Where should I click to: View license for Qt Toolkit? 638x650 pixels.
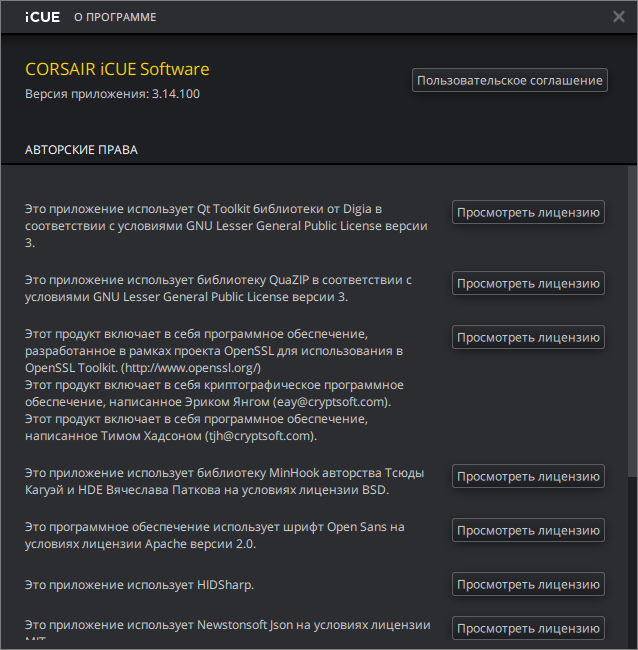click(528, 212)
